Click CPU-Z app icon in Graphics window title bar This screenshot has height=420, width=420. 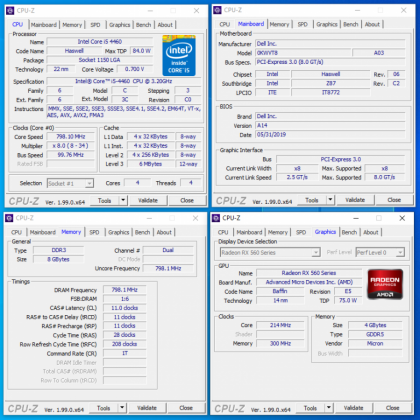point(216,218)
